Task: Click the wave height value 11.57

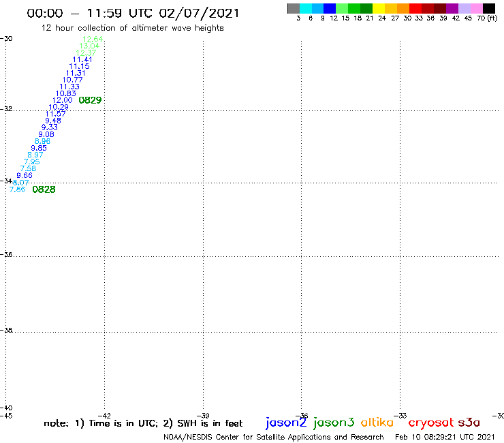Action: click(x=55, y=114)
